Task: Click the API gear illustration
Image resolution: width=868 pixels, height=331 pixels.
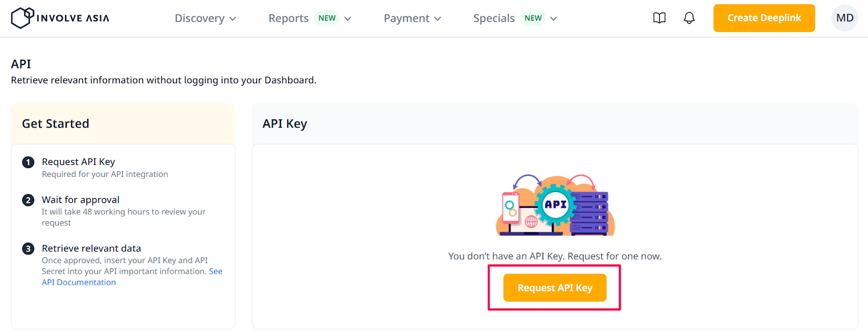Action: click(555, 205)
